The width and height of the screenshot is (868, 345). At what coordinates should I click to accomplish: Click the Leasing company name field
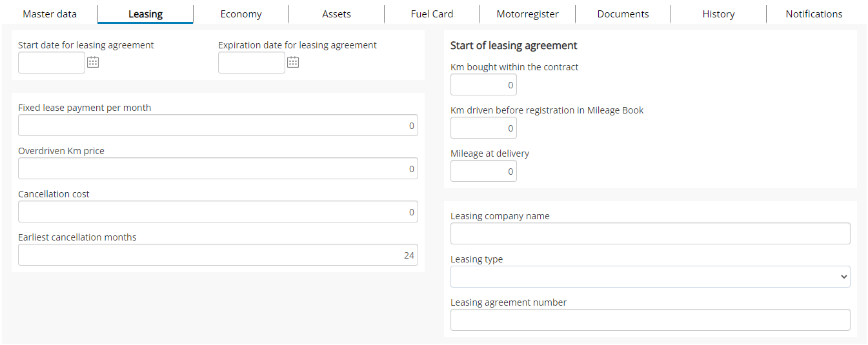651,233
